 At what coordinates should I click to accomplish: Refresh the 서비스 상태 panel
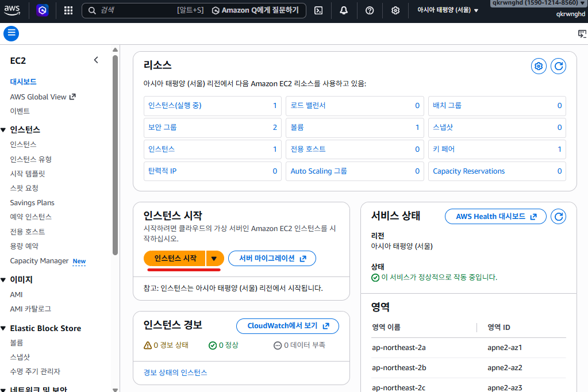[x=558, y=217]
